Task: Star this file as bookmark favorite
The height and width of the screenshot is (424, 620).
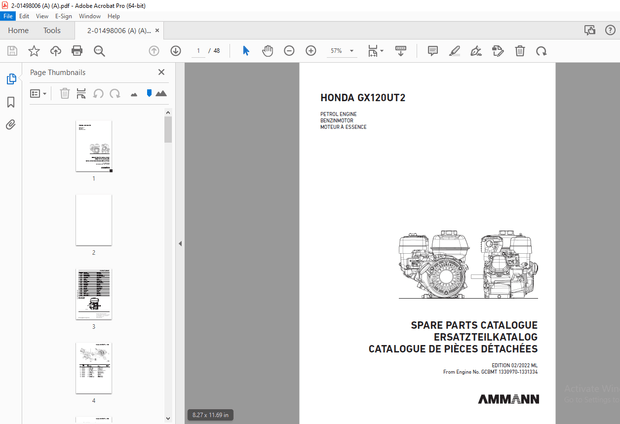Action: click(34, 51)
